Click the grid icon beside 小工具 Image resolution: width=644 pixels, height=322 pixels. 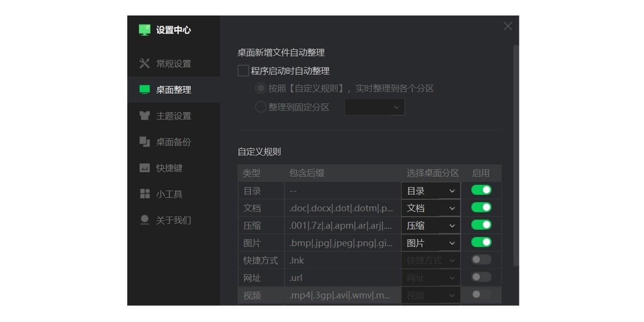[144, 194]
